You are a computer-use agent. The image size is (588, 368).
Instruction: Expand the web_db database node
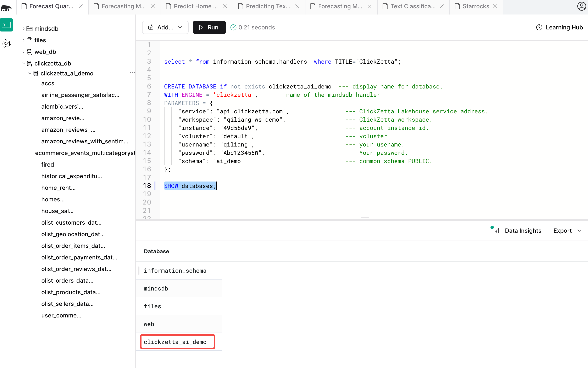[x=23, y=52]
